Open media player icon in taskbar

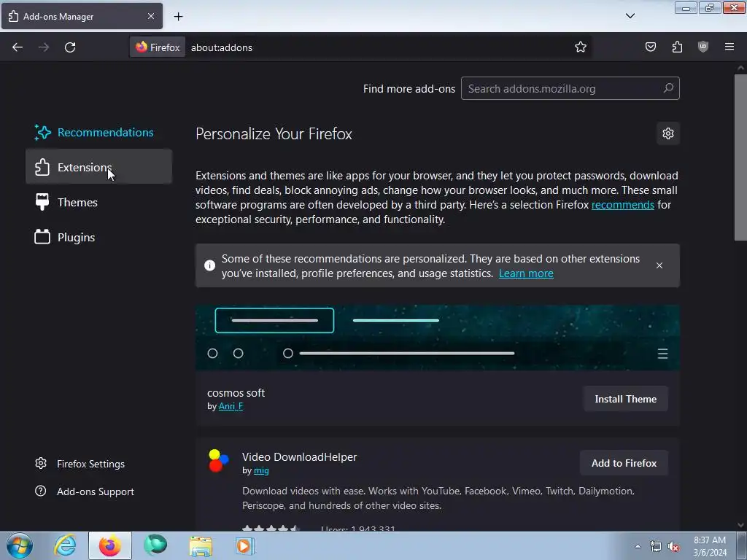point(244,545)
